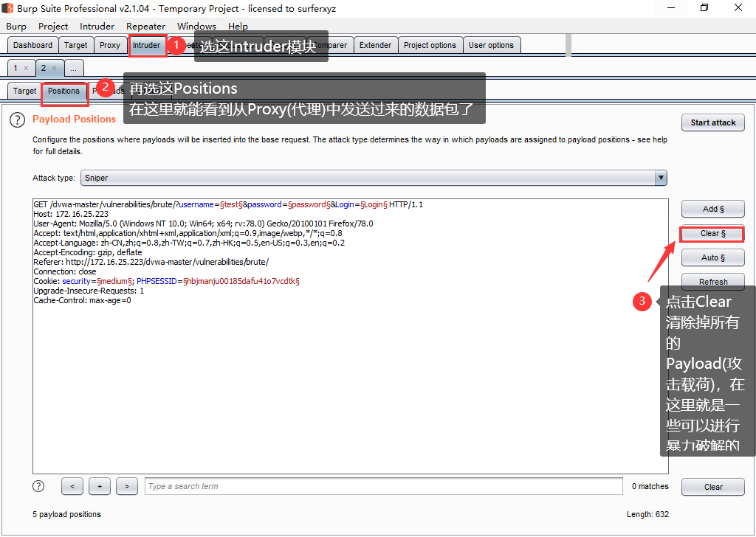Viewport: 756px width, 537px height.
Task: Switch to the Extender tab
Action: [x=375, y=45]
